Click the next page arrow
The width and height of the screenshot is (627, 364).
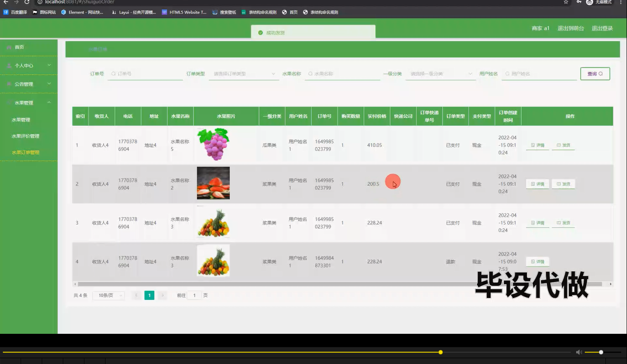tap(163, 295)
